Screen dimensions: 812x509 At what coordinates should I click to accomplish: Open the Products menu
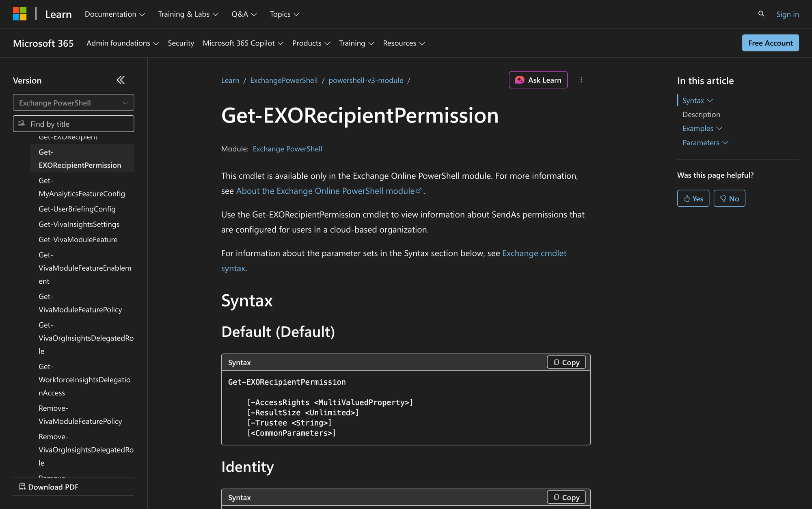(311, 43)
